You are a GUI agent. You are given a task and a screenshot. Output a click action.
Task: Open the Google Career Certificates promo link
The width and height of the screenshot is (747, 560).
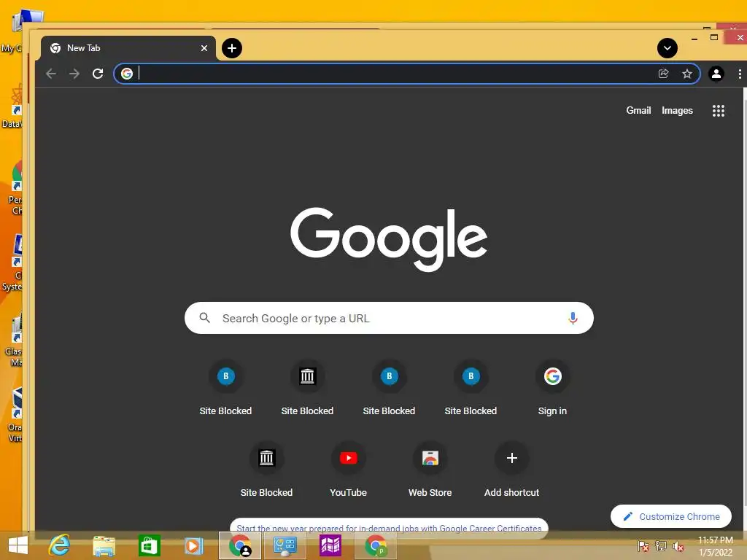(389, 528)
